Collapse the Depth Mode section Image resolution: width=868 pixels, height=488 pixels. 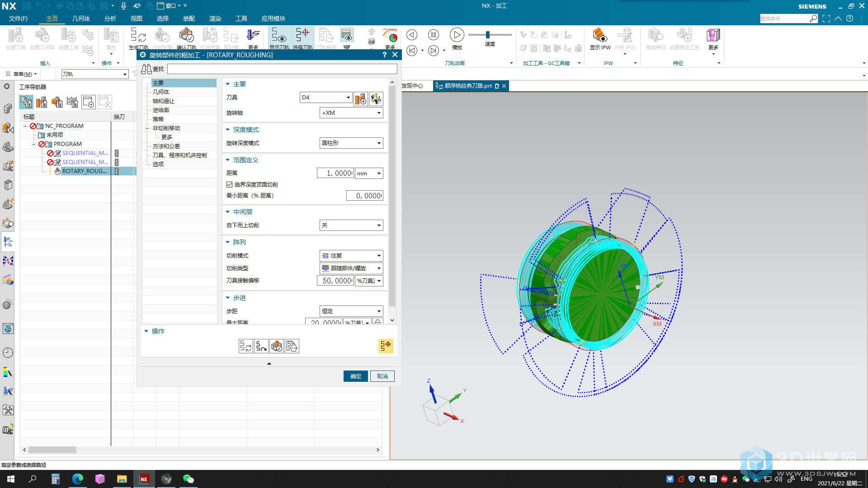pyautogui.click(x=228, y=130)
